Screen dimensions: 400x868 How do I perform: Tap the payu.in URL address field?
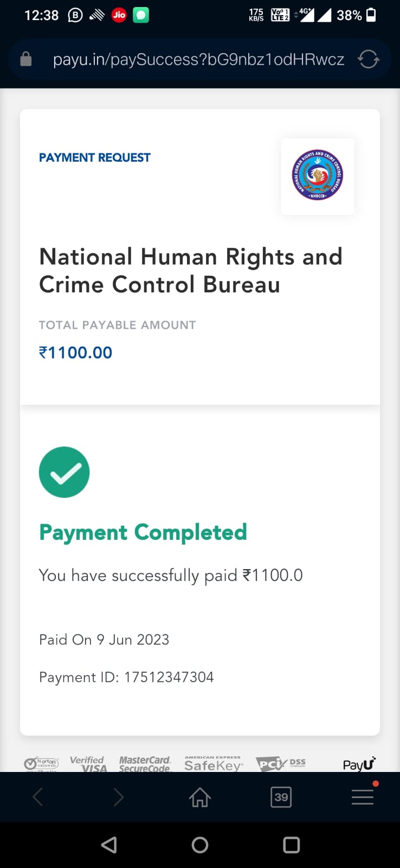198,59
